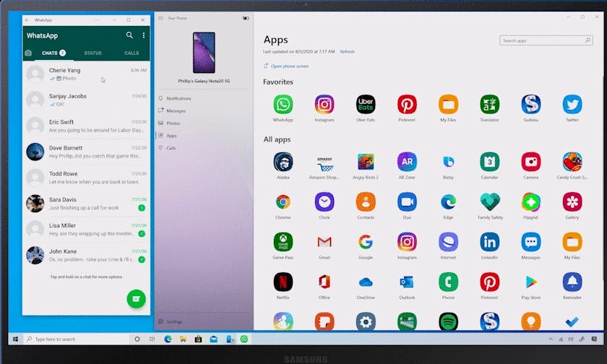Open the Candy Crush app
The height and width of the screenshot is (364, 607).
(x=572, y=162)
